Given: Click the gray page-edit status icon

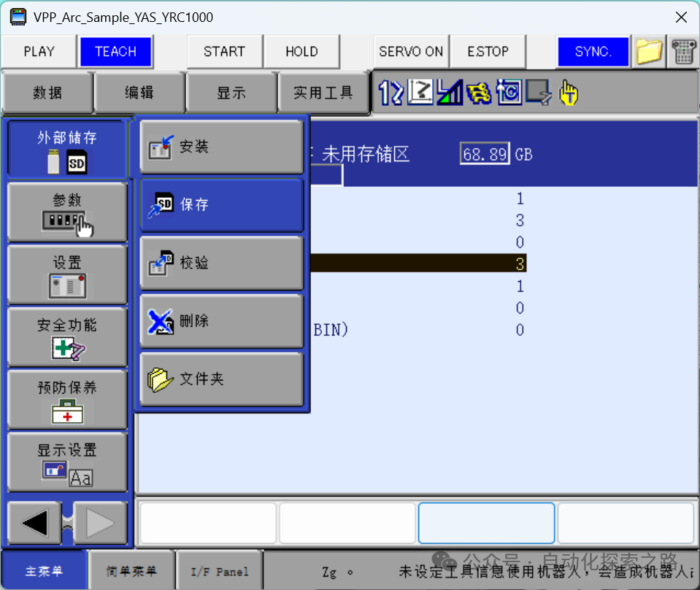Looking at the screenshot, I should point(539,92).
